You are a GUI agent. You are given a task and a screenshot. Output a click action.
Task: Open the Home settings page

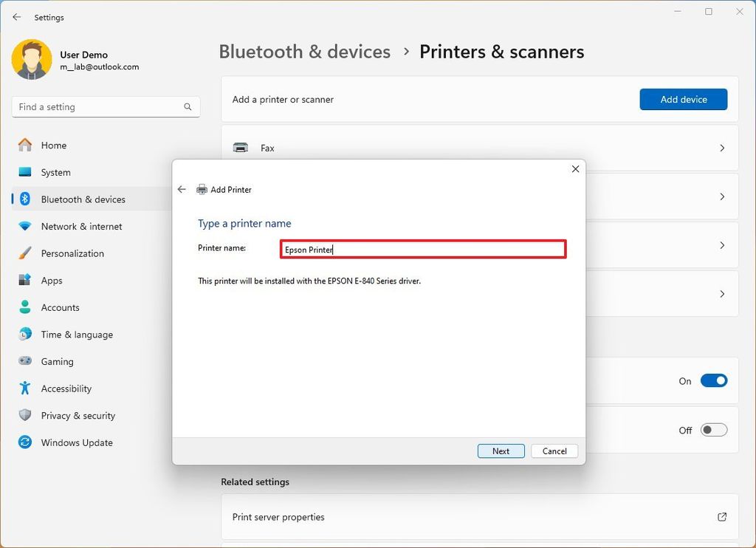[x=53, y=145]
